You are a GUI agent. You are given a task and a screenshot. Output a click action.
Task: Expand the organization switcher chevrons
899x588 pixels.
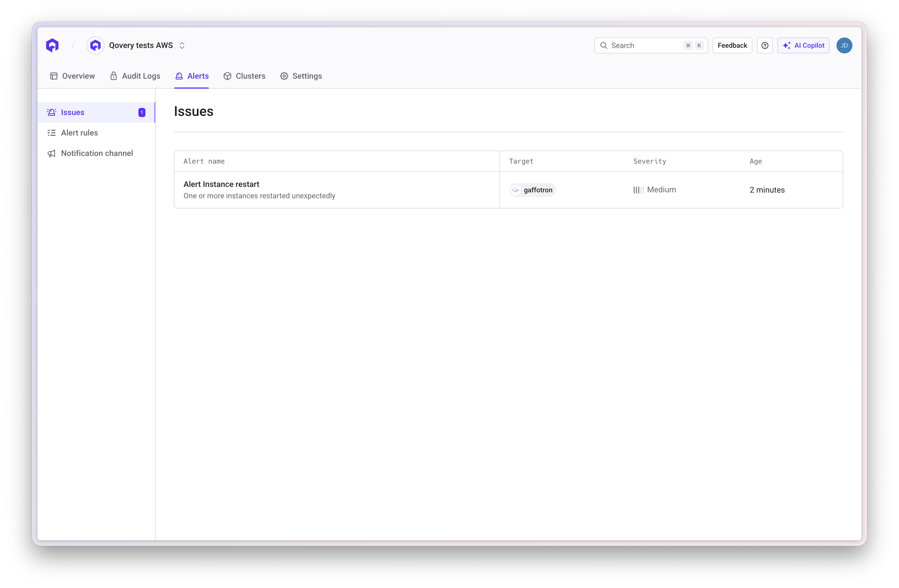[182, 45]
